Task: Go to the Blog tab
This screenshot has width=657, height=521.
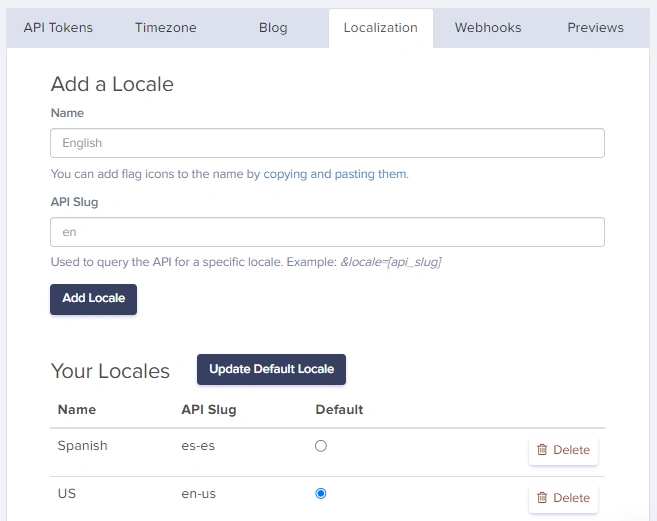Action: pyautogui.click(x=273, y=28)
